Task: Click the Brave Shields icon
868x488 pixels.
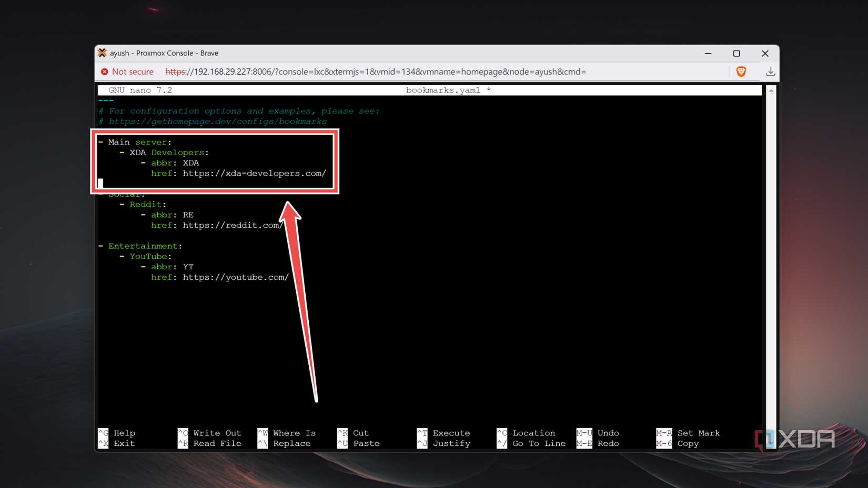Action: pos(741,72)
